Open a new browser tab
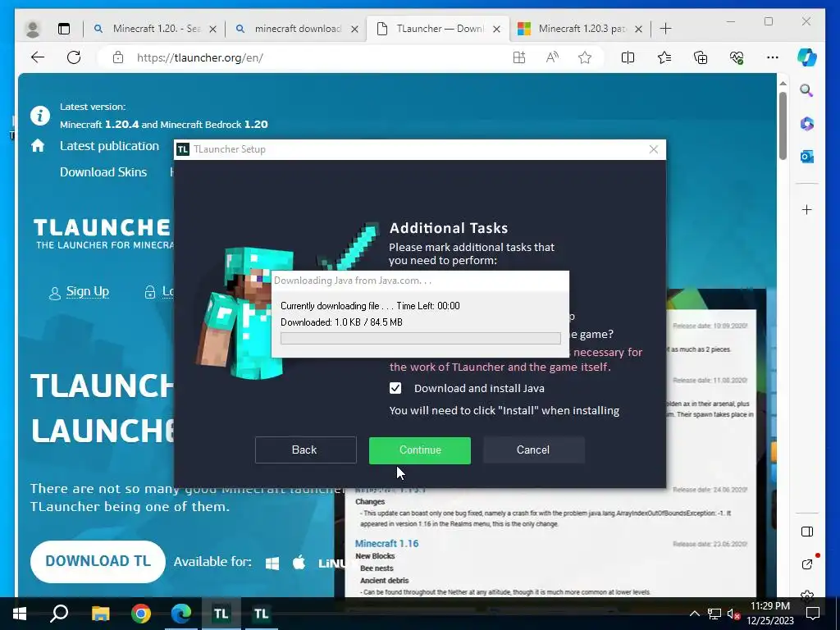Viewport: 840px width, 630px height. point(665,29)
